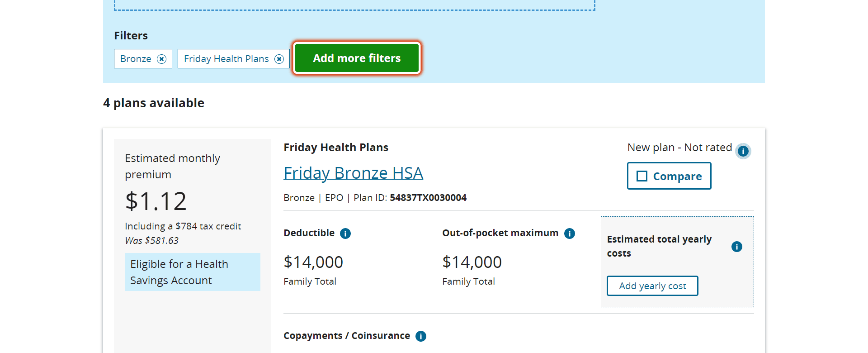
Task: Open the Copayments / Coinsurance info icon
Action: pyautogui.click(x=421, y=336)
